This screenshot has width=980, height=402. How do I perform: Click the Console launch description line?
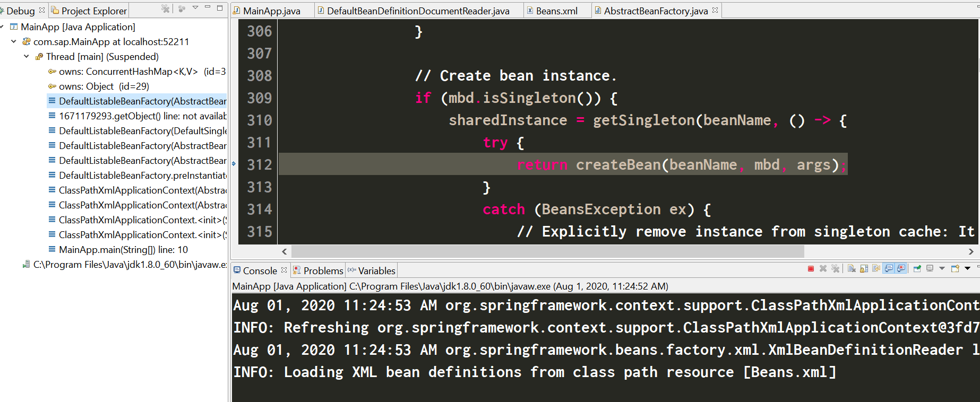(450, 286)
